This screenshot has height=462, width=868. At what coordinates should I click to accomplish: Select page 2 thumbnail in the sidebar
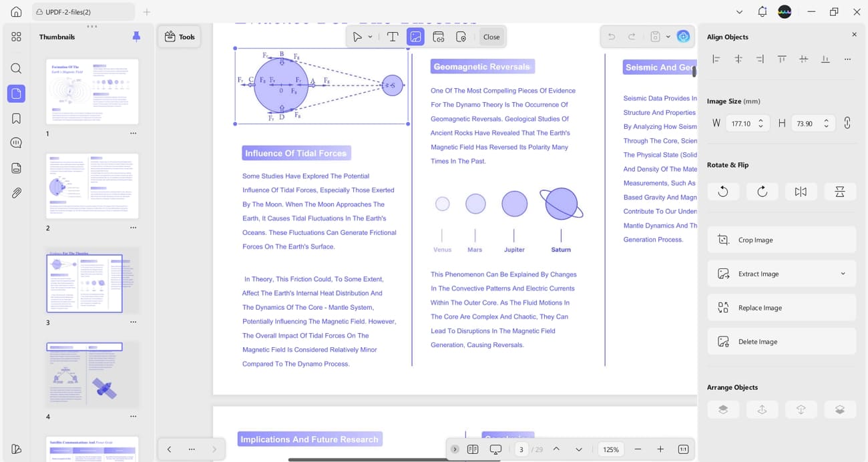coord(91,186)
